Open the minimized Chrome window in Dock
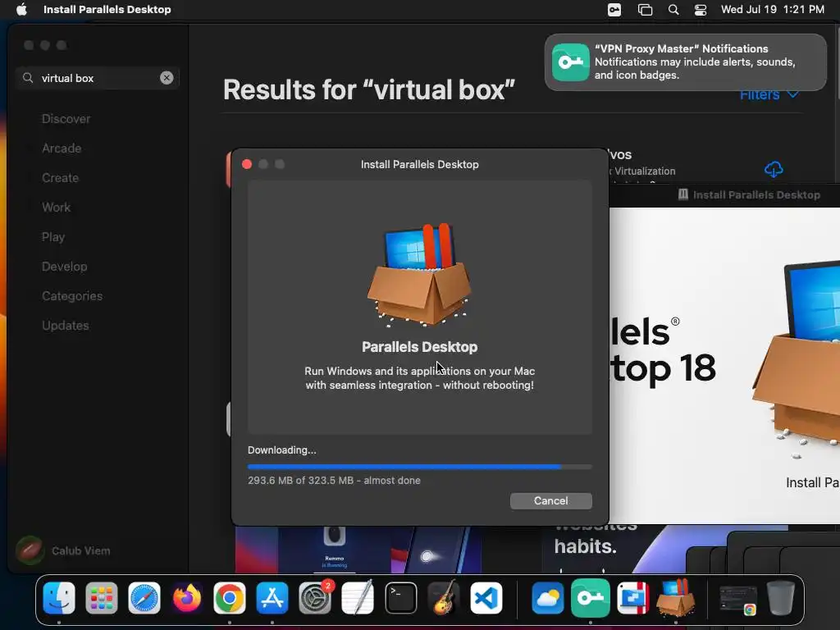Viewport: 840px width, 630px height. click(738, 600)
